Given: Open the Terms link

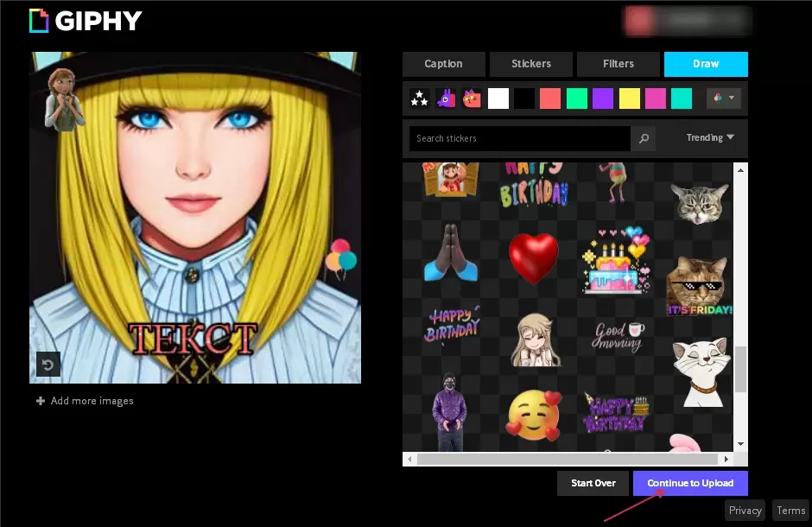Looking at the screenshot, I should pos(790,511).
